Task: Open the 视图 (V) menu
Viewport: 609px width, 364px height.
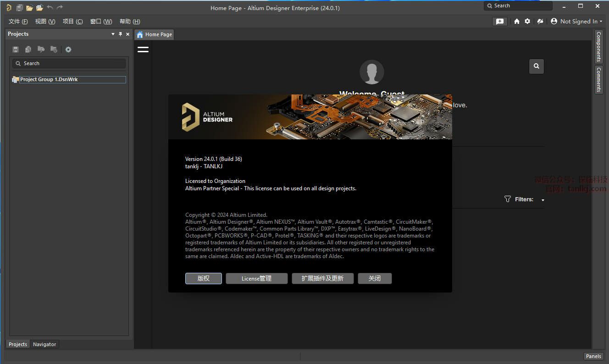Action: [45, 22]
